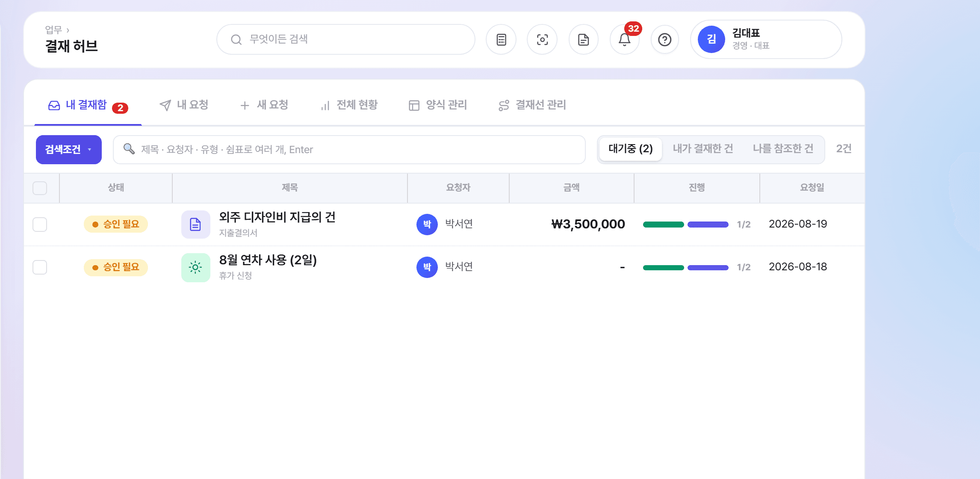This screenshot has width=980, height=479.
Task: Click the 진행 column header
Action: click(x=697, y=188)
